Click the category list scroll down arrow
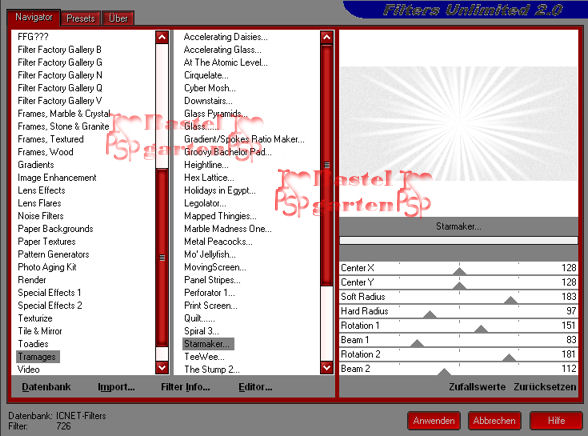The width and height of the screenshot is (588, 436). tap(162, 367)
